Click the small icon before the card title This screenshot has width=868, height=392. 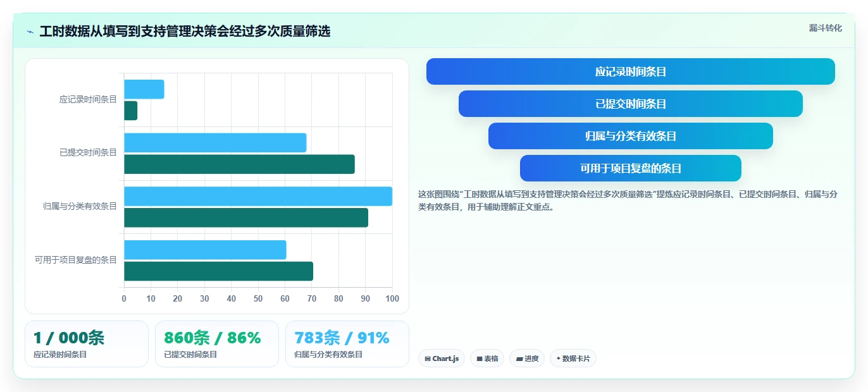pyautogui.click(x=30, y=32)
